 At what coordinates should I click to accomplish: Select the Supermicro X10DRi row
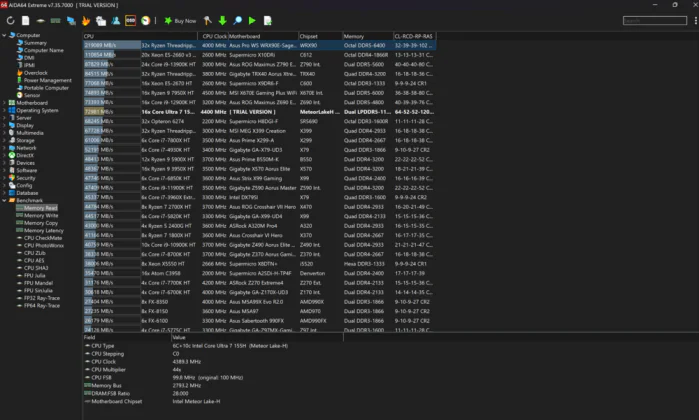click(x=259, y=55)
